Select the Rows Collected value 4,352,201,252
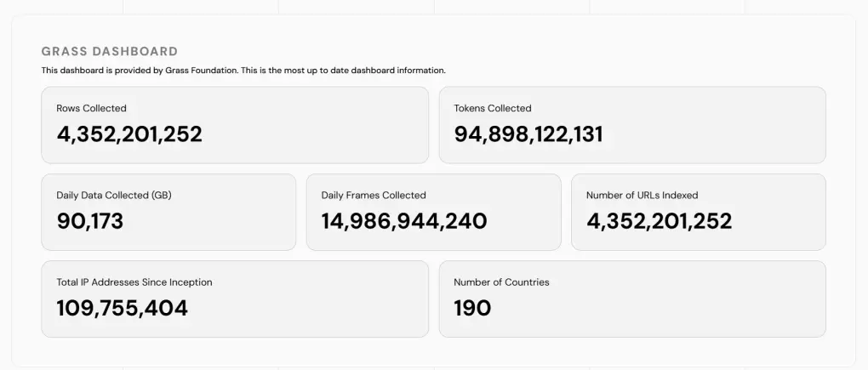This screenshot has width=868, height=370. tap(129, 134)
